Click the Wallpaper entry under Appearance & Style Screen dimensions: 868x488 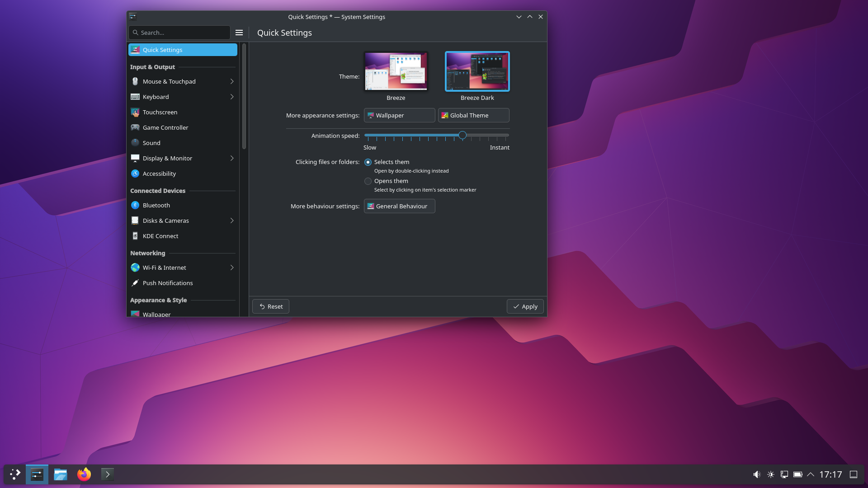[183, 313]
